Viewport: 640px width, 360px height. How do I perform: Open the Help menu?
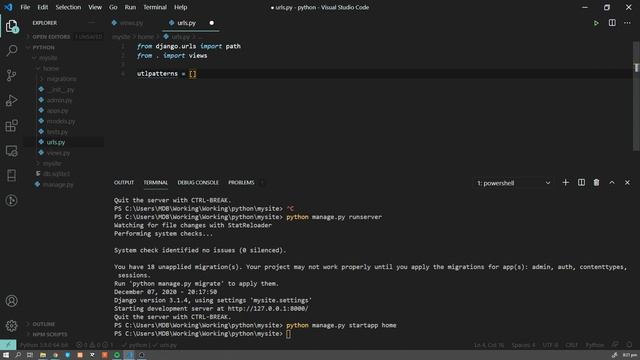[180, 7]
